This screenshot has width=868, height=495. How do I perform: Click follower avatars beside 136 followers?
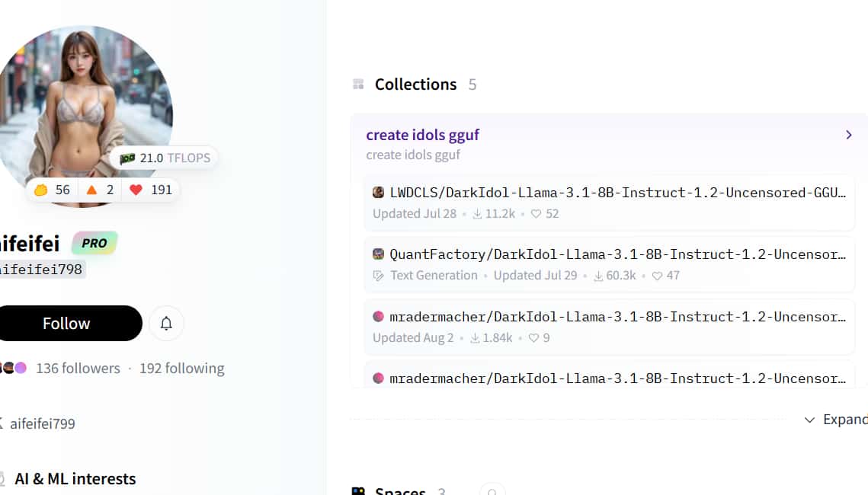click(x=14, y=369)
